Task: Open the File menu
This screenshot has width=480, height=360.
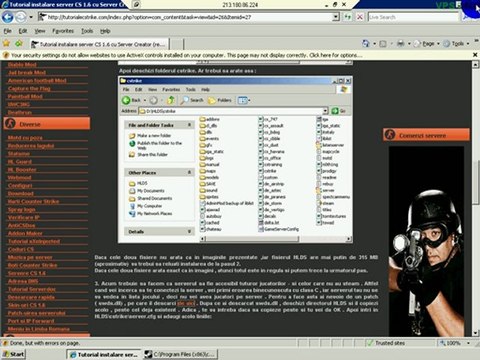Action: (x=7, y=31)
